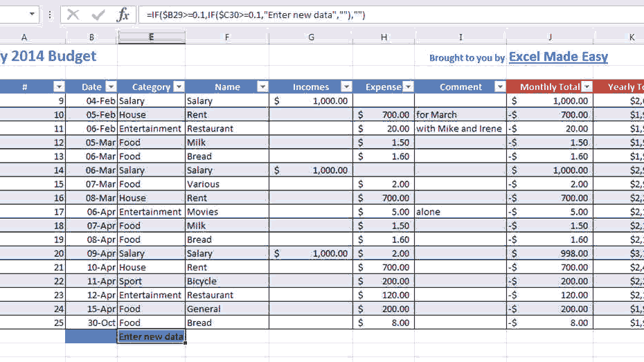Select the 'Sport' category cell
The image size is (644, 362).
(x=151, y=281)
